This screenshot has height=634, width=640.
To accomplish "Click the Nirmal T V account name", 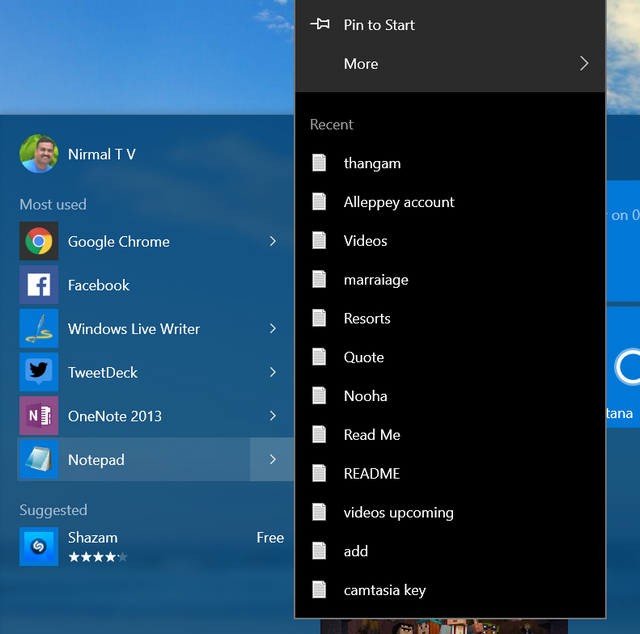I will click(102, 154).
